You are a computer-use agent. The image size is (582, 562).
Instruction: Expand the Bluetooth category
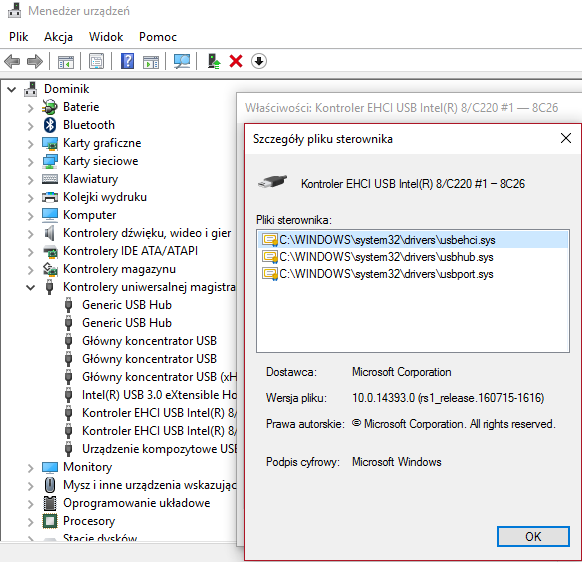[x=30, y=125]
